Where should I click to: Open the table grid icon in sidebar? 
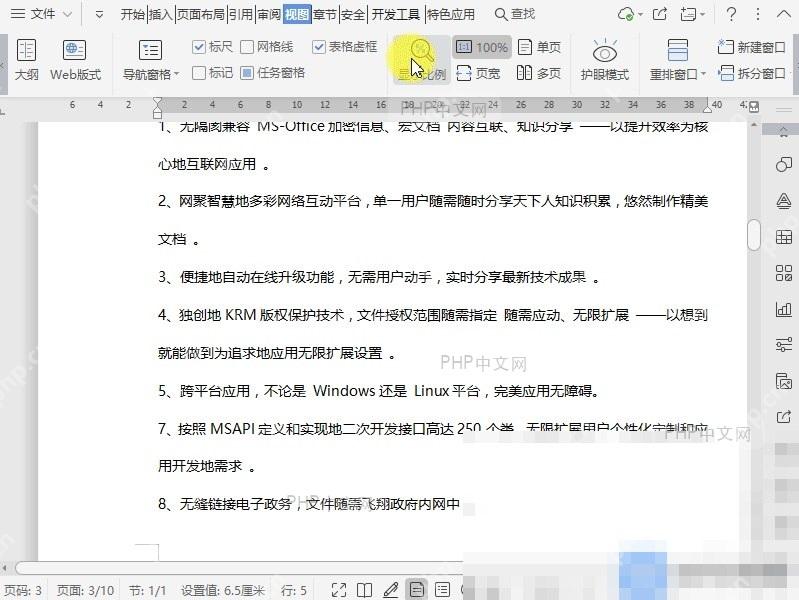pyautogui.click(x=784, y=237)
